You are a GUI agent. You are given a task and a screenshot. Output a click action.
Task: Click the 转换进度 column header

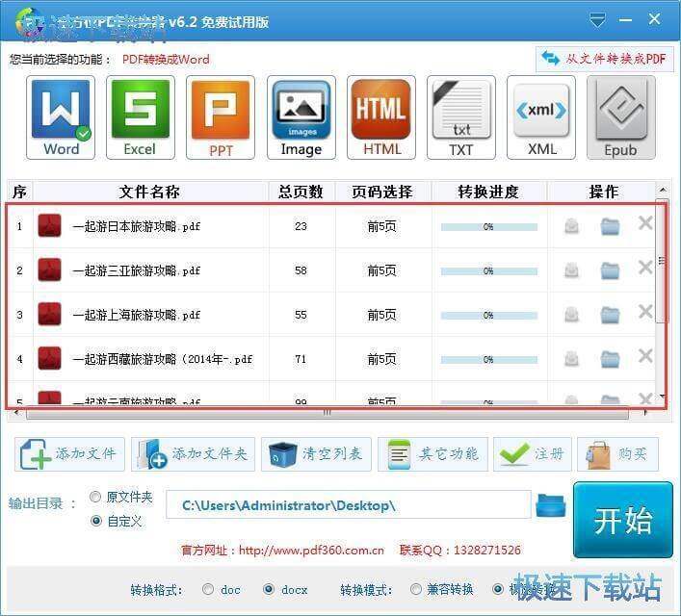[x=488, y=192]
